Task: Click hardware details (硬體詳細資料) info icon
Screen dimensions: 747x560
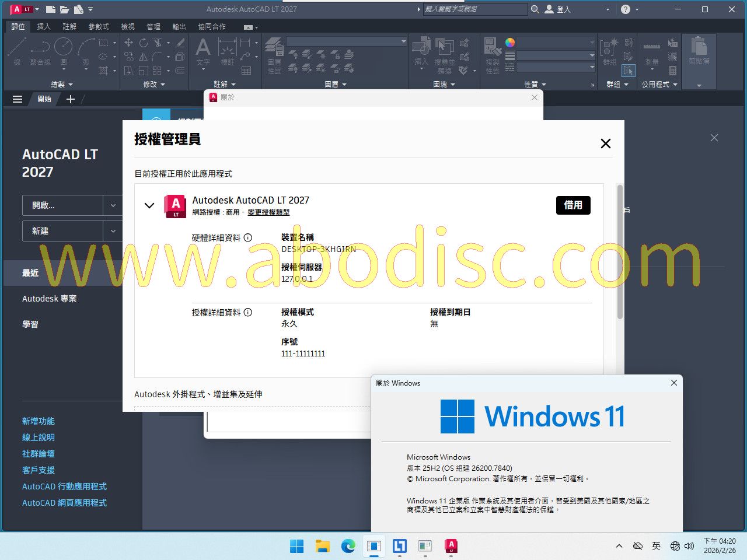Action: point(248,237)
